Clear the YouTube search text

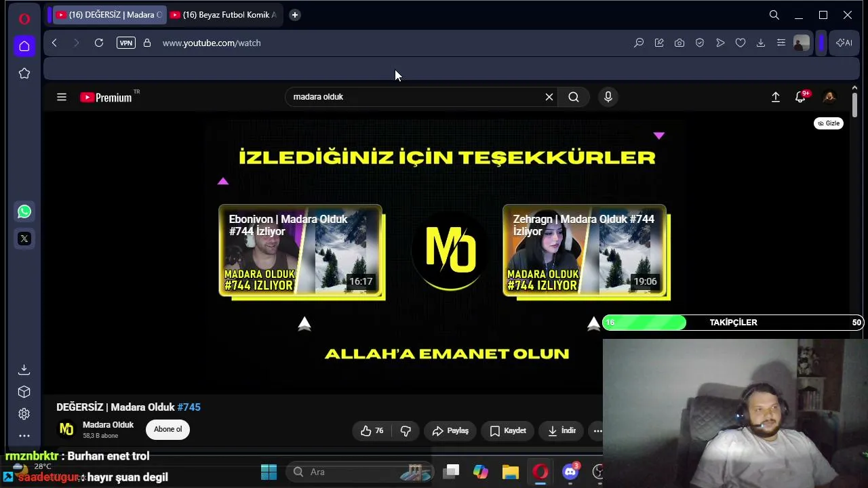tap(549, 97)
